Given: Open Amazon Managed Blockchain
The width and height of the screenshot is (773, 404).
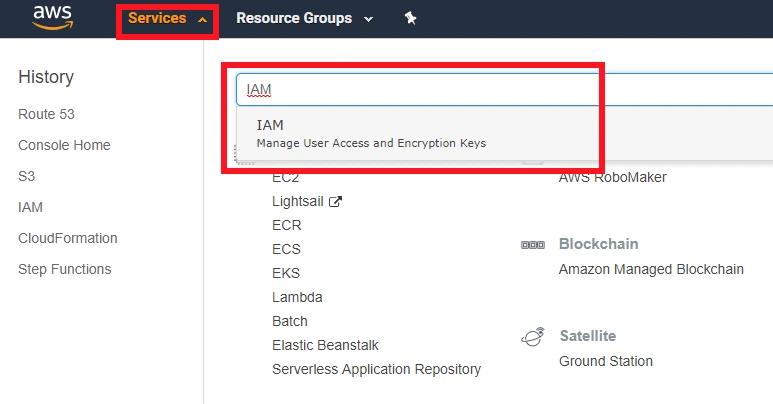Looking at the screenshot, I should (651, 269).
